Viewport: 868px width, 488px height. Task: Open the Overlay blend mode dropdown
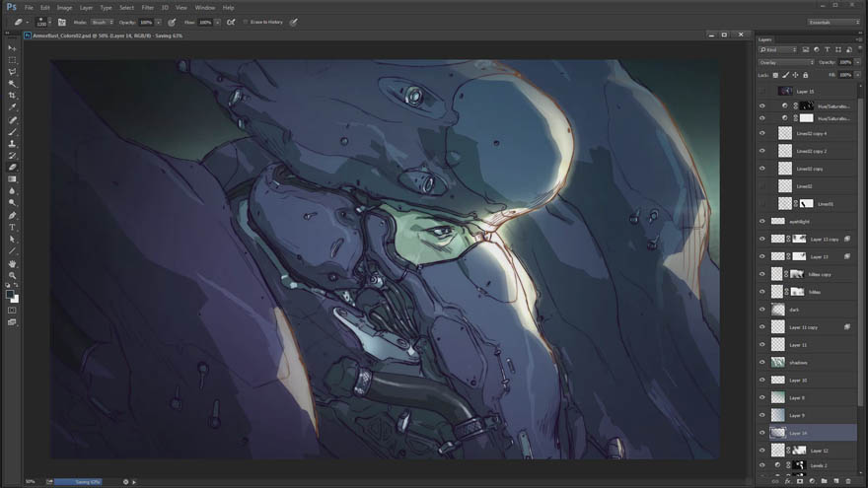pyautogui.click(x=786, y=62)
